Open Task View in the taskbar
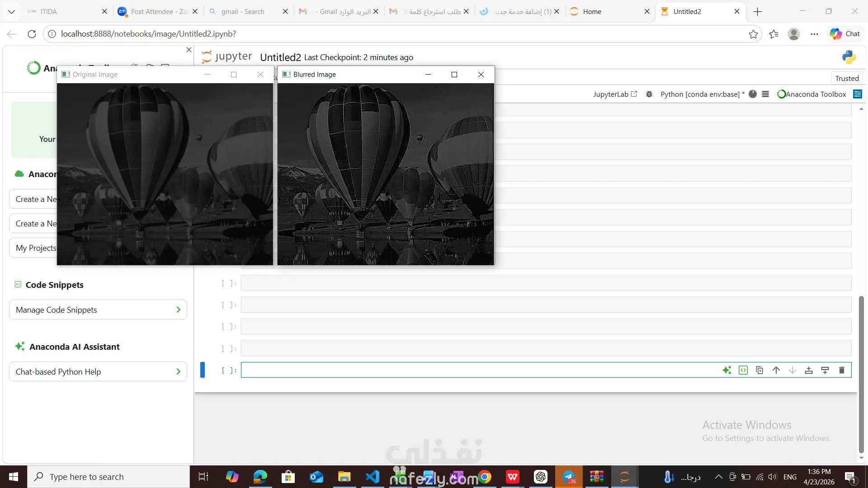The height and width of the screenshot is (488, 868). click(x=203, y=477)
